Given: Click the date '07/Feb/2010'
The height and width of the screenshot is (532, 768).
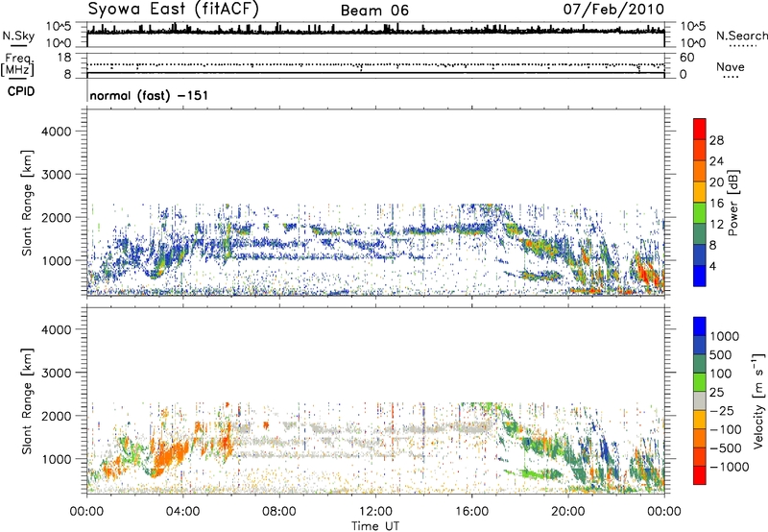Looking at the screenshot, I should [613, 9].
